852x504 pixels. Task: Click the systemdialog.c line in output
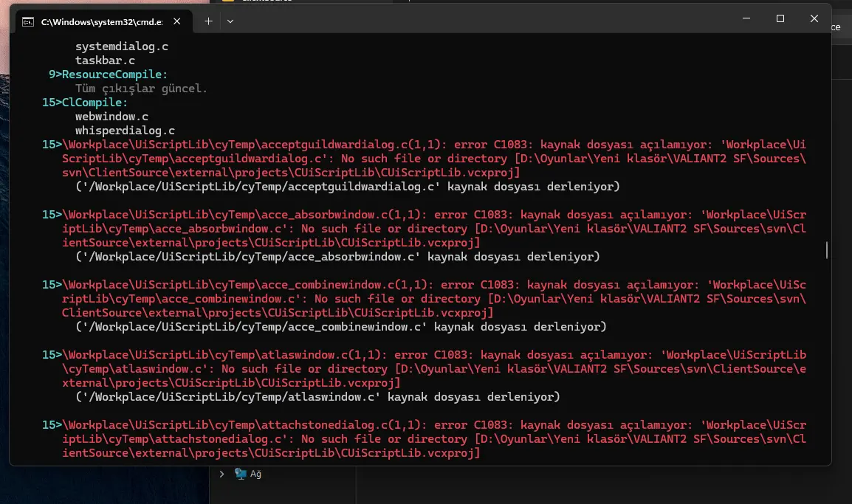[122, 46]
